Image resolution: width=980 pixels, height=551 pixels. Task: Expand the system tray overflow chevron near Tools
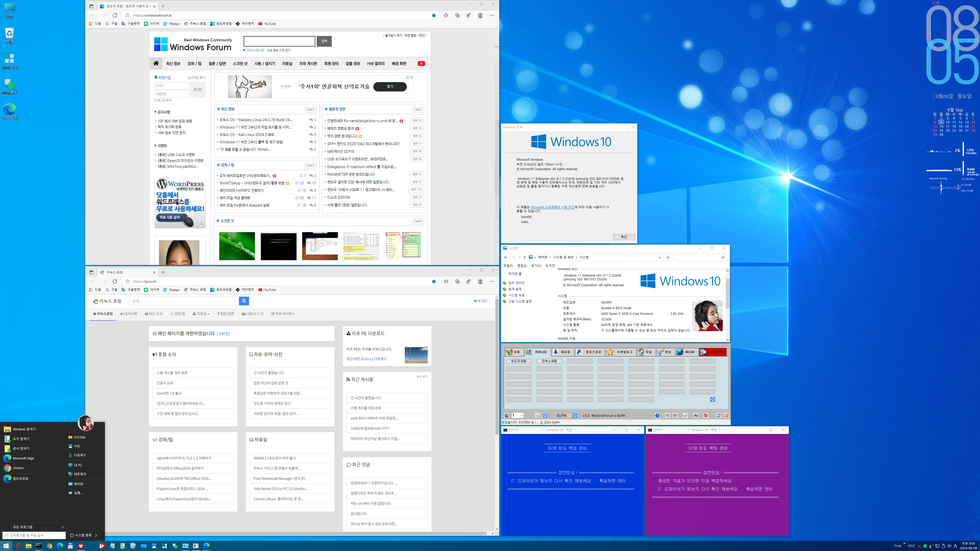point(904,543)
